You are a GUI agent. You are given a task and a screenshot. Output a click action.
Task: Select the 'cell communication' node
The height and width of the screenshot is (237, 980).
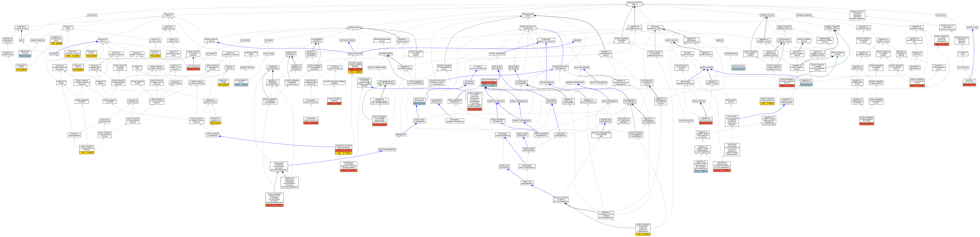pos(347,40)
